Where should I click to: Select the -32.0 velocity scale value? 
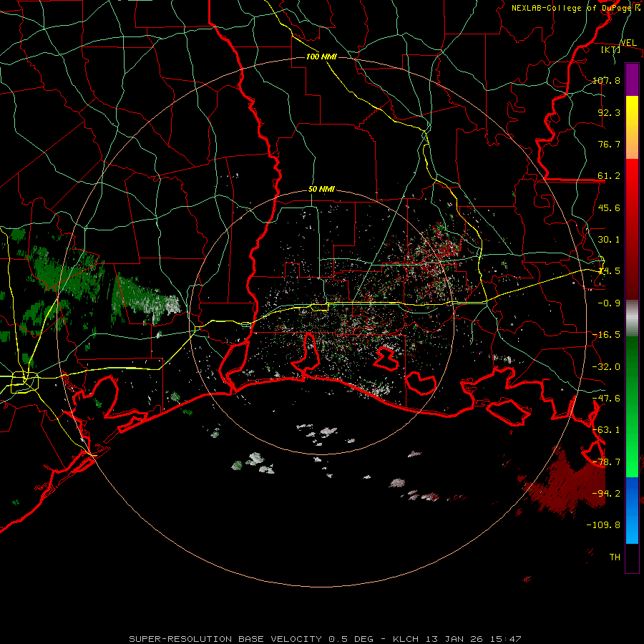pos(606,367)
